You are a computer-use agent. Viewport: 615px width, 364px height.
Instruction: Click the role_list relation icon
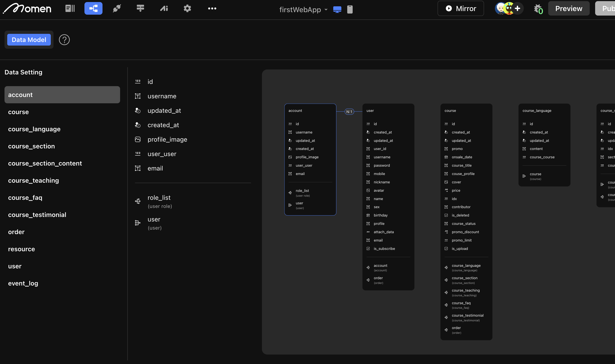[x=138, y=201]
